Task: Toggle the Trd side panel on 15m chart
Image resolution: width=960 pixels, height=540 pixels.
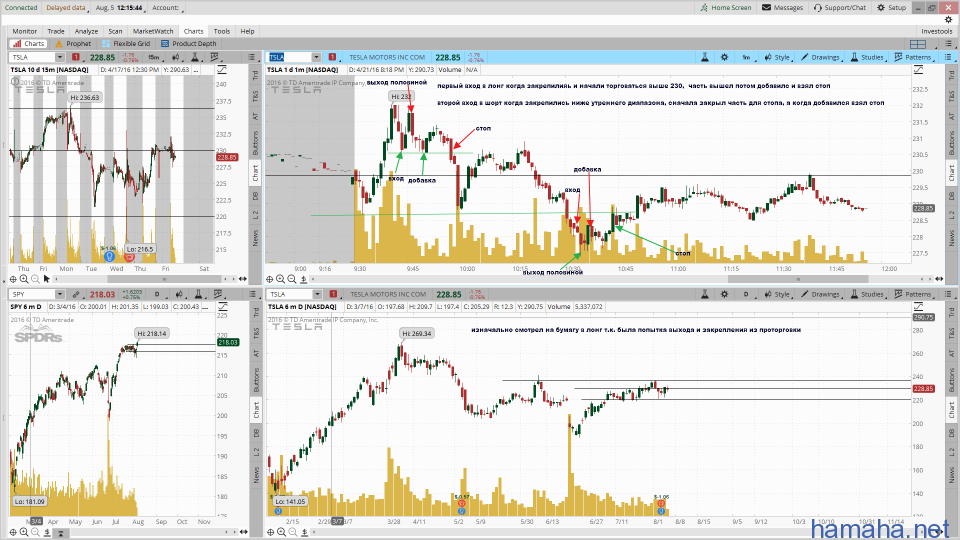Action: coord(255,75)
